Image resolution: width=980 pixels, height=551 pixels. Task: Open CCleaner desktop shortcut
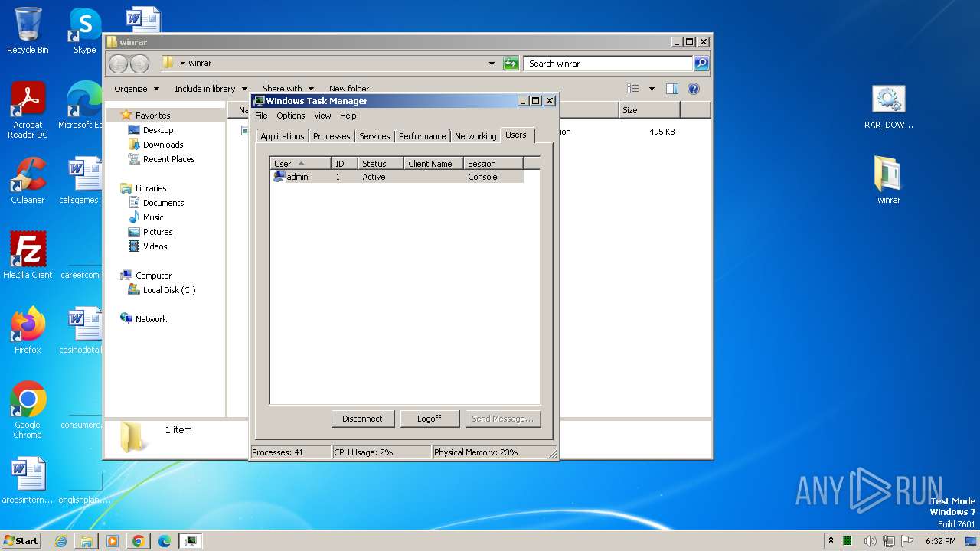coord(28,181)
